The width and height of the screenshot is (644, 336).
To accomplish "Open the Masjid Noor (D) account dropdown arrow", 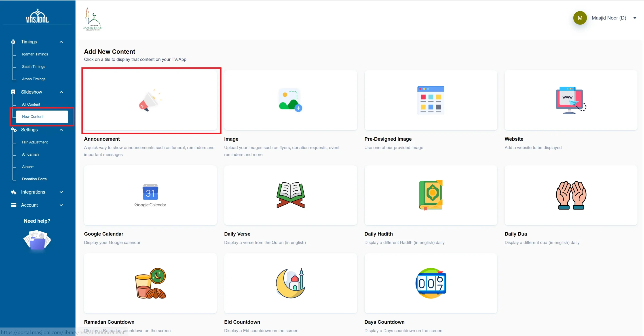I will click(635, 18).
